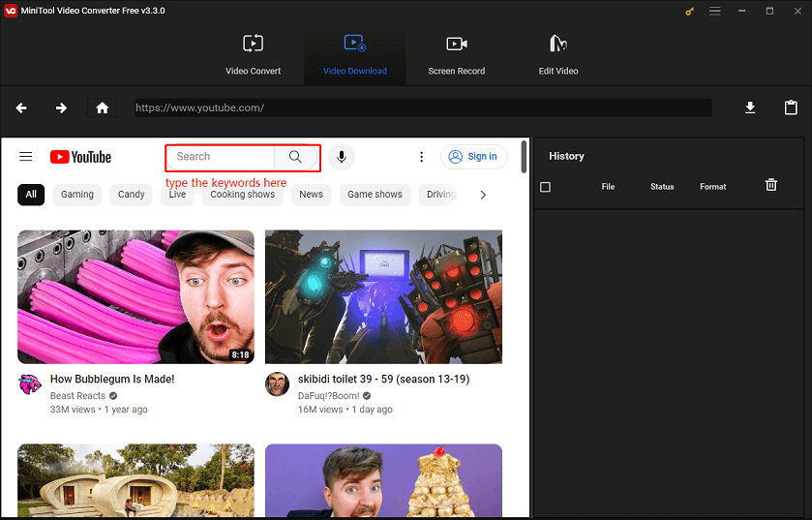Click the YouTube search magnifier button
The image size is (812, 520).
pyautogui.click(x=295, y=157)
